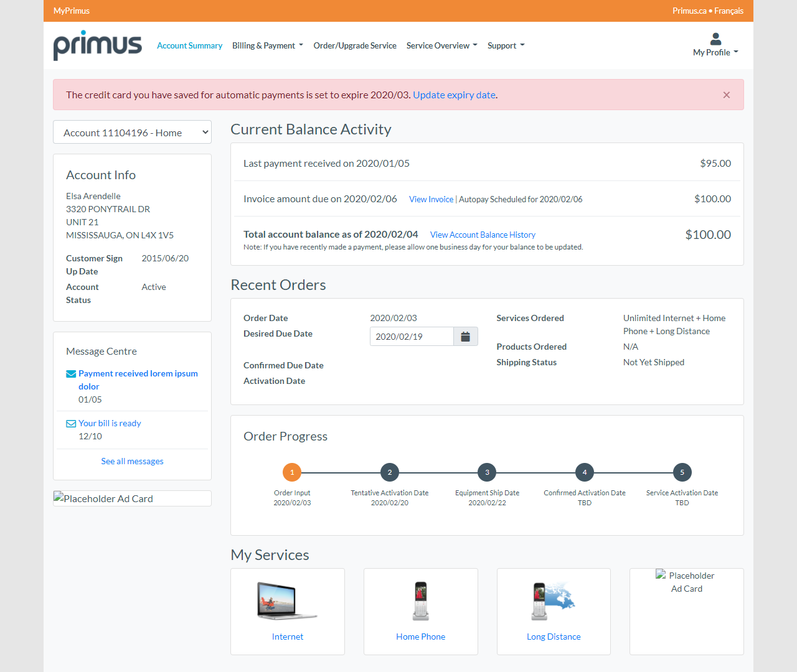Open Long Distance service link
Image resolution: width=797 pixels, height=672 pixels.
point(554,637)
